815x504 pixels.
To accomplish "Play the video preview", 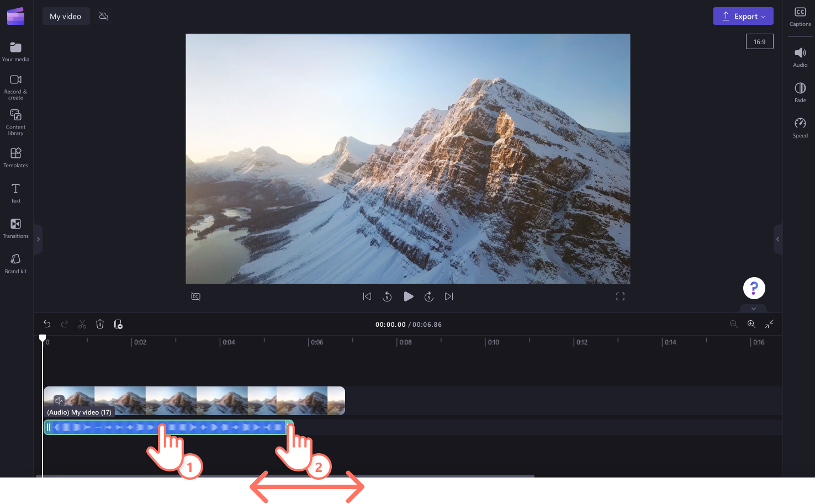I will click(x=408, y=296).
